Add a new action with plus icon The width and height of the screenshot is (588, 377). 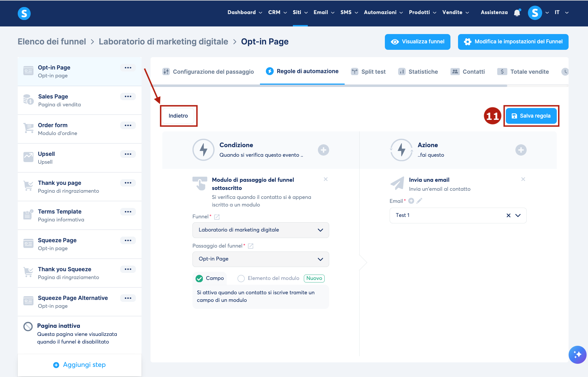tap(521, 150)
